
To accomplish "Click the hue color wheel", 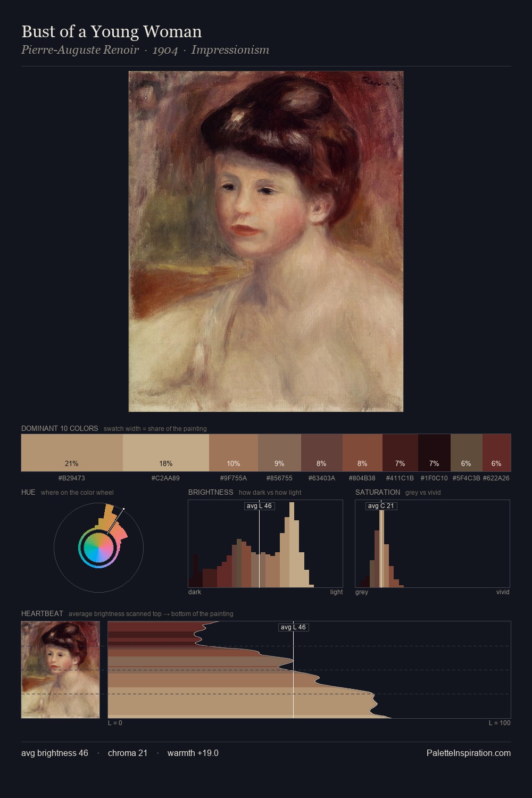I will pos(98,547).
